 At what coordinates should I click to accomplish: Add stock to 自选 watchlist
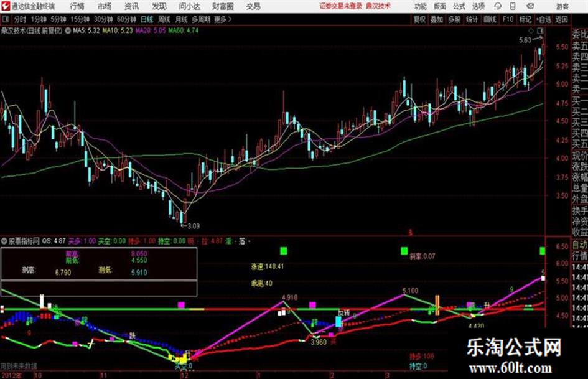pos(544,19)
